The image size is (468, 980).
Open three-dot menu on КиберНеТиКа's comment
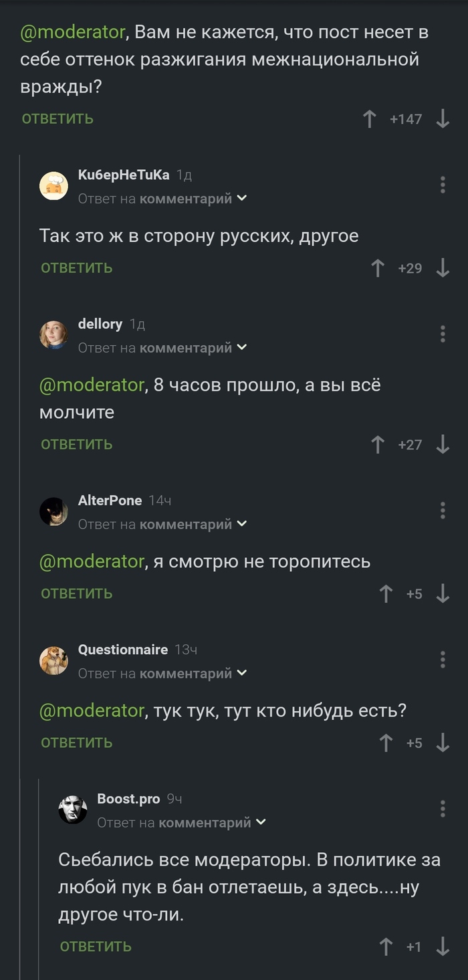(443, 185)
